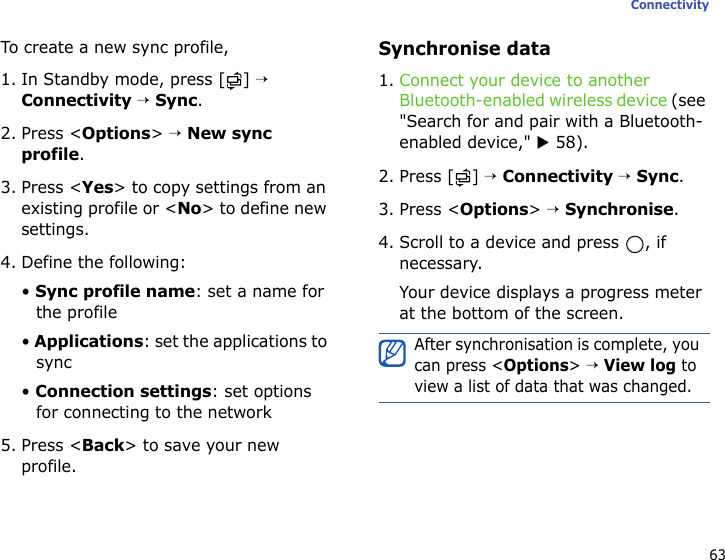The image size is (725, 560).
Task: Open the green Connect your device to another link
Action: point(524,80)
